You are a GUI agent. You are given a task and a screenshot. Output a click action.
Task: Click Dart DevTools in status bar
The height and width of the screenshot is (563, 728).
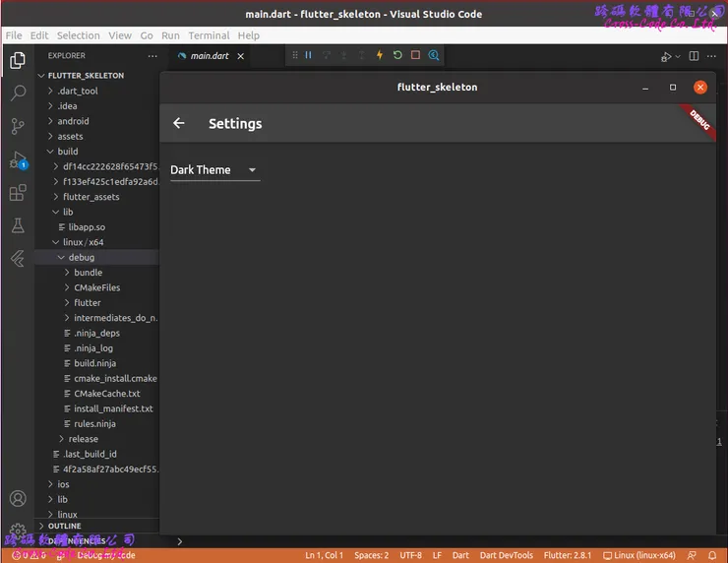pos(506,555)
